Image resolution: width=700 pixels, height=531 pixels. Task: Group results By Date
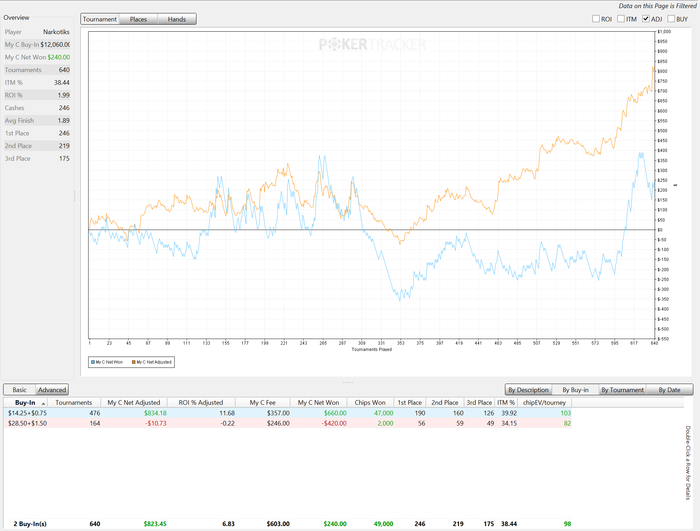click(x=669, y=389)
